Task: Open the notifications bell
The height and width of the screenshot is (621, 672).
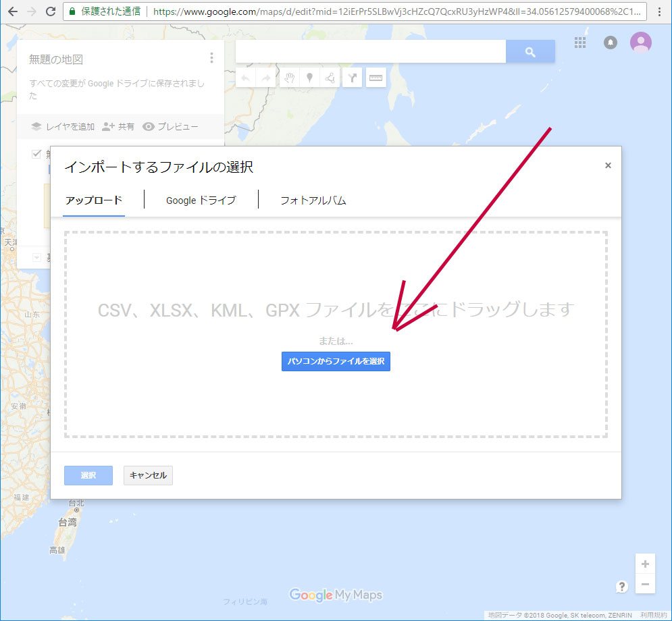Action: 611,43
